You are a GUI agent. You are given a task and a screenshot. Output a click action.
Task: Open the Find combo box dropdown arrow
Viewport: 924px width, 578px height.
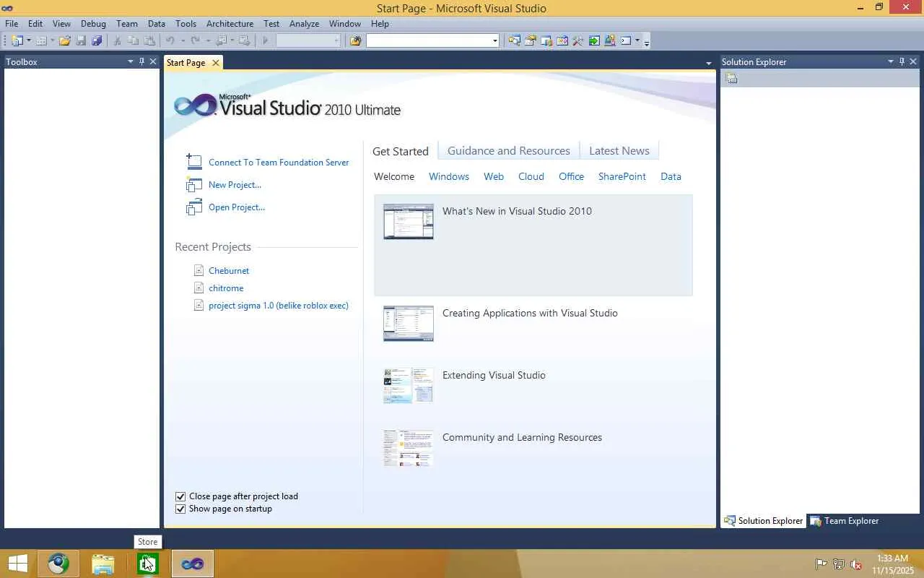click(494, 40)
